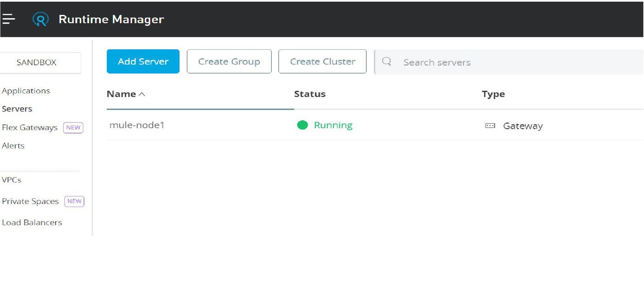644x302 pixels.
Task: Open Private Spaces from the sidebar
Action: pos(30,201)
